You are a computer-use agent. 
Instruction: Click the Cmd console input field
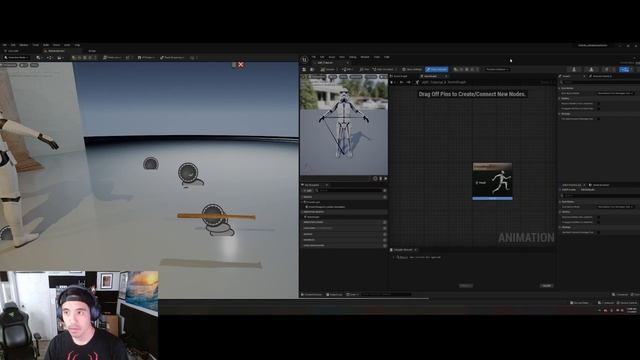[x=386, y=294]
